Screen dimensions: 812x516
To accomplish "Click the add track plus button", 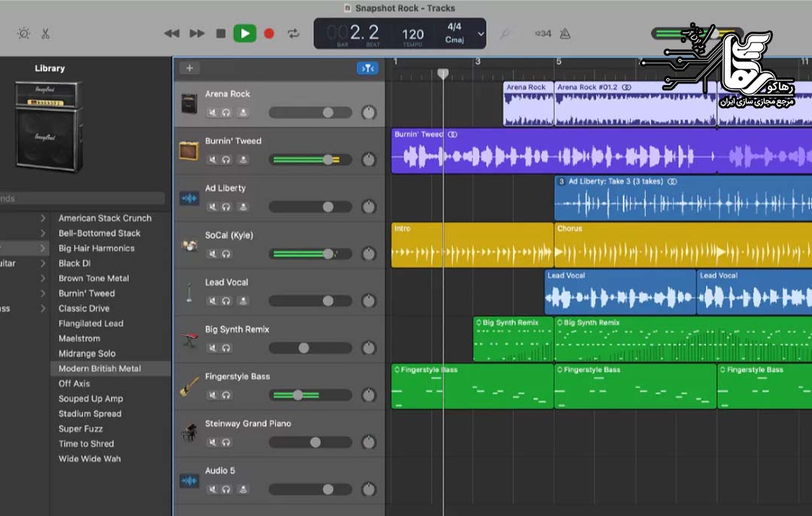I will [189, 68].
